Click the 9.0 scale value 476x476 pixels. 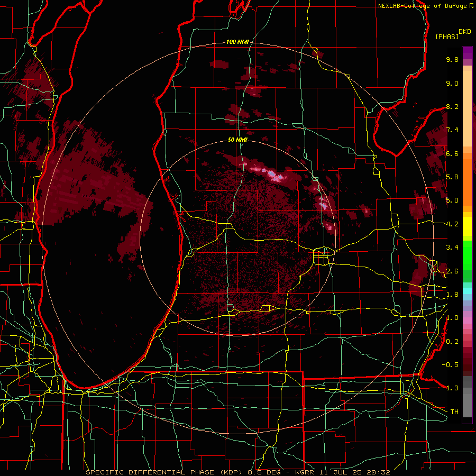[452, 84]
